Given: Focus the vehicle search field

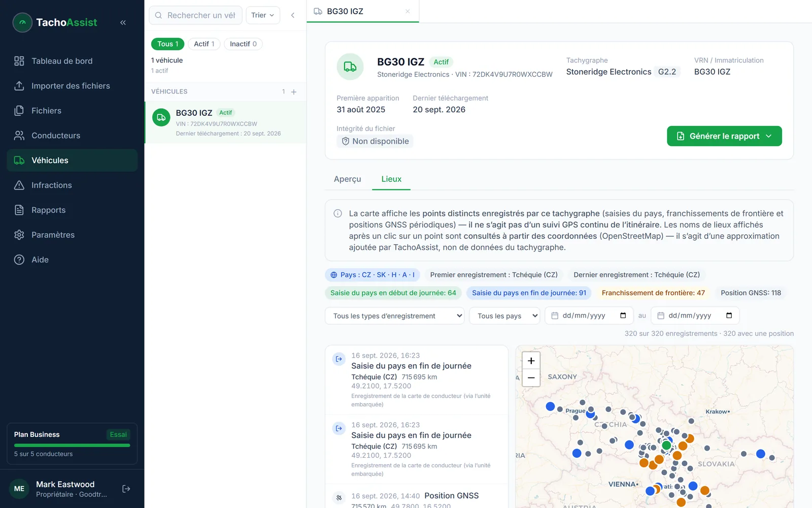Looking at the screenshot, I should click(195, 15).
